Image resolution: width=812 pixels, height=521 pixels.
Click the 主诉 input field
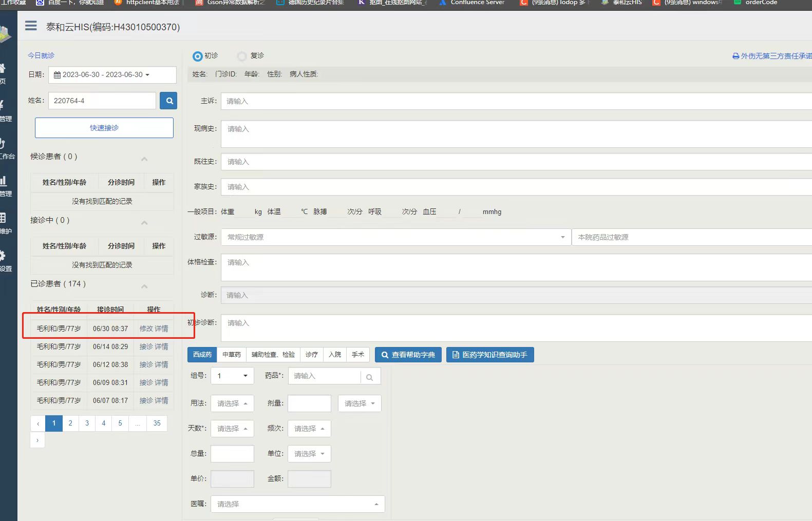(517, 101)
